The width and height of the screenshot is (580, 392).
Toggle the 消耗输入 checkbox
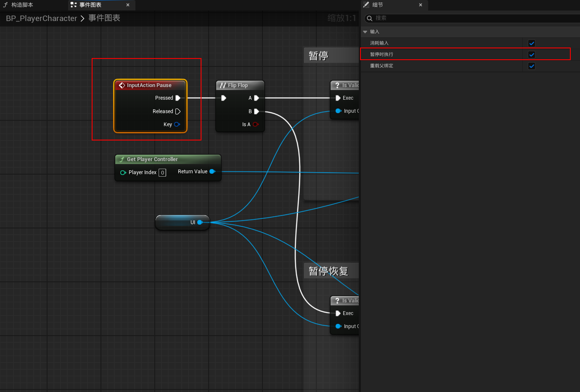click(532, 43)
